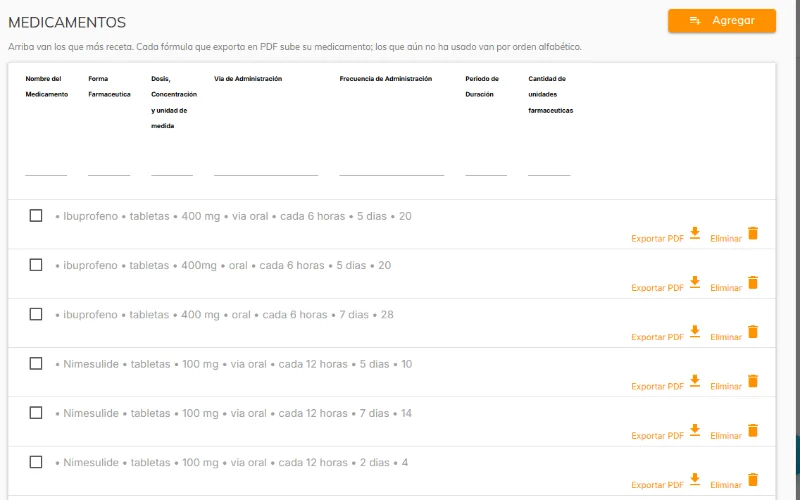Viewport: 800px width, 500px height.
Task: Exportar PDF for ibuprofeno 400mg oral row
Action: point(657,288)
